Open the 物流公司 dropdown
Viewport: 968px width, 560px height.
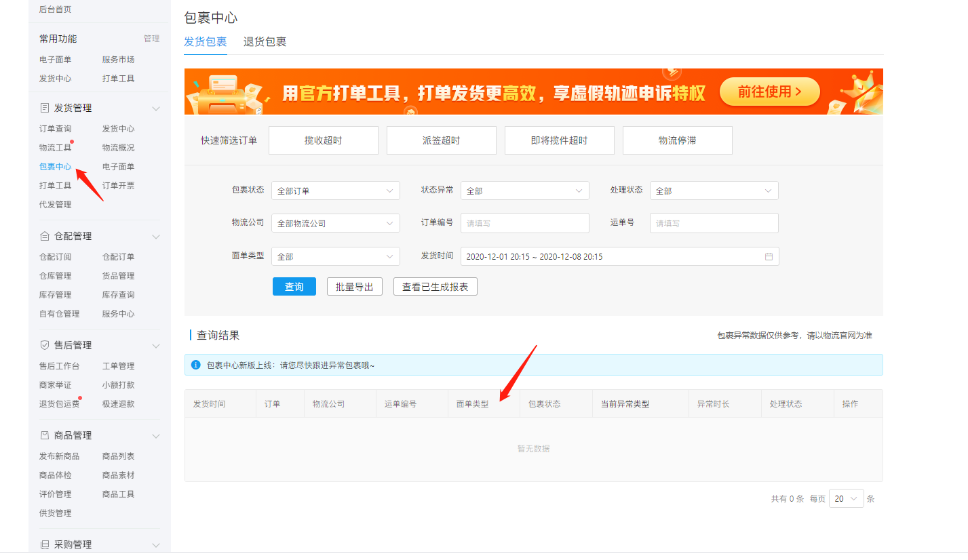(x=336, y=223)
